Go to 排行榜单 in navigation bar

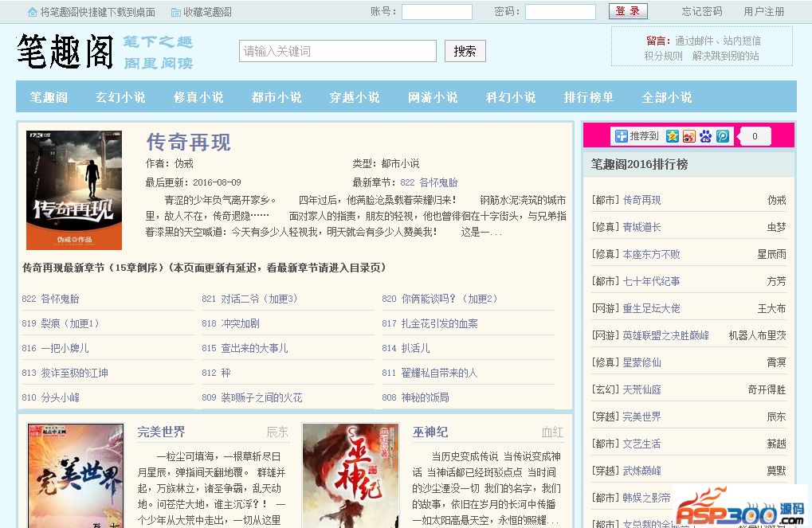[589, 97]
